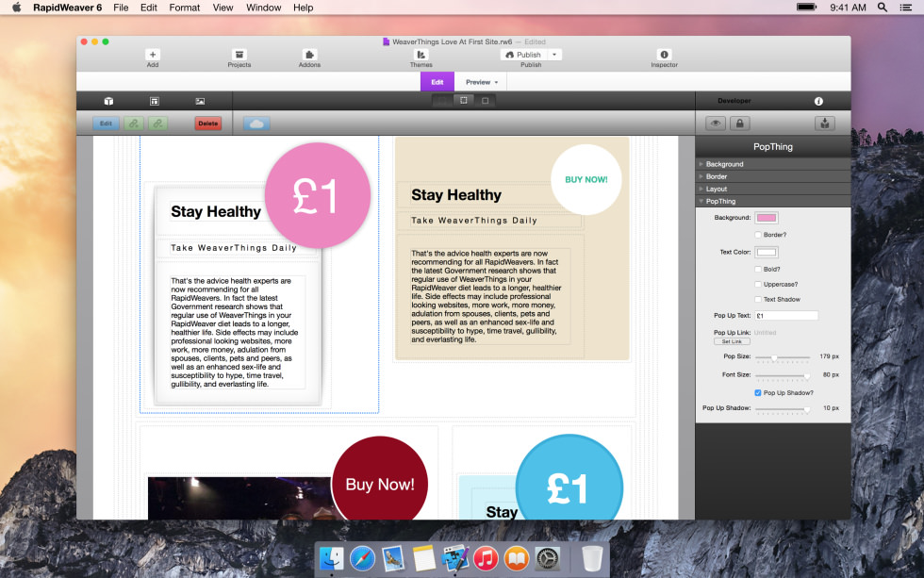Image resolution: width=924 pixels, height=578 pixels.
Task: Launch Safari from the Dock
Action: click(362, 558)
